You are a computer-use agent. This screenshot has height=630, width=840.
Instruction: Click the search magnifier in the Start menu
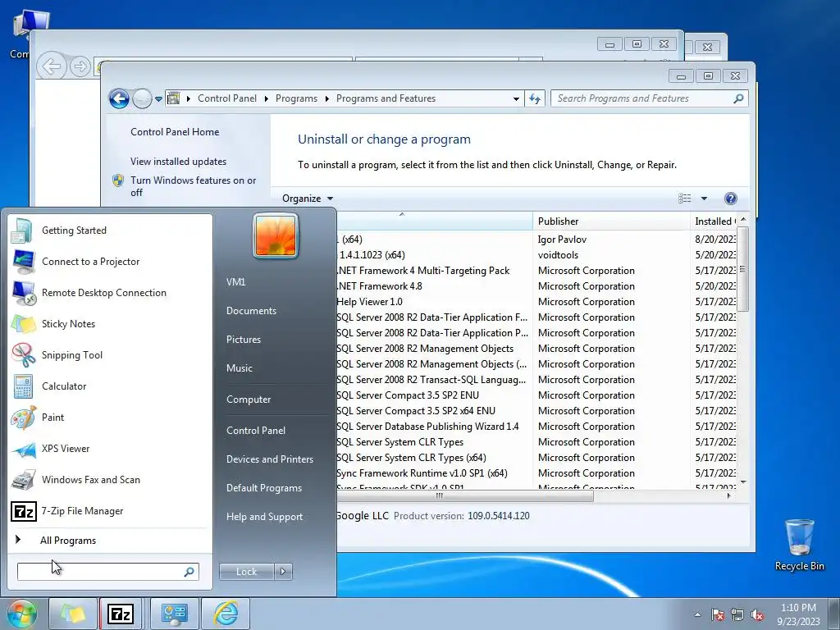[x=189, y=572]
